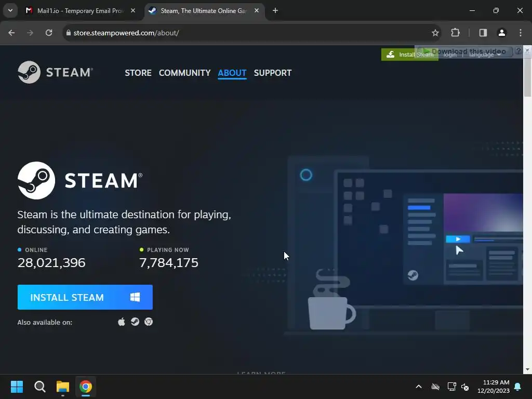Image resolution: width=532 pixels, height=399 pixels.
Task: View site information via lock icon
Action: (69, 33)
